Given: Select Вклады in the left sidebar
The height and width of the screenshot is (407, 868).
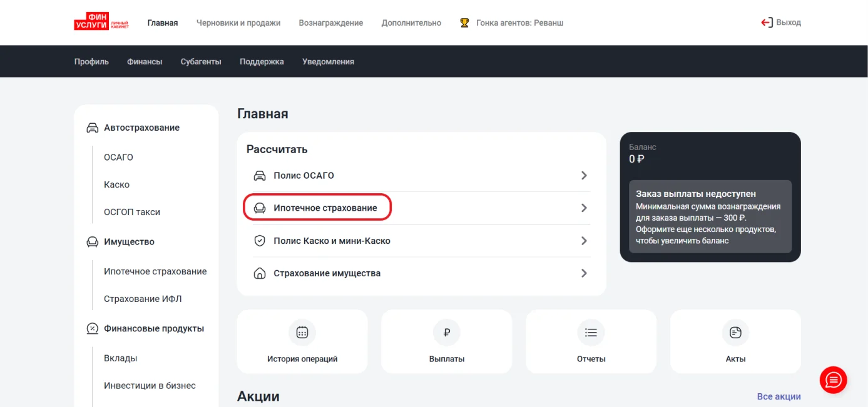Looking at the screenshot, I should [120, 358].
